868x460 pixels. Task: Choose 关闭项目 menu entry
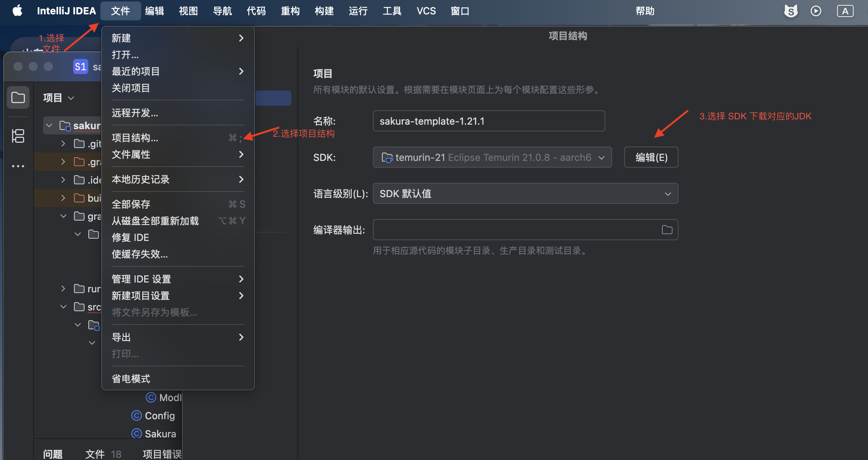178,88
